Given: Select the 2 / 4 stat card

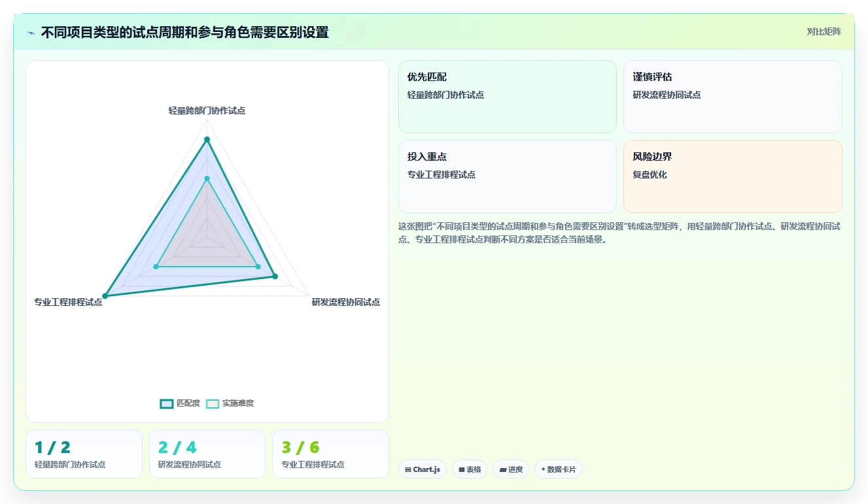Looking at the screenshot, I should click(x=207, y=454).
